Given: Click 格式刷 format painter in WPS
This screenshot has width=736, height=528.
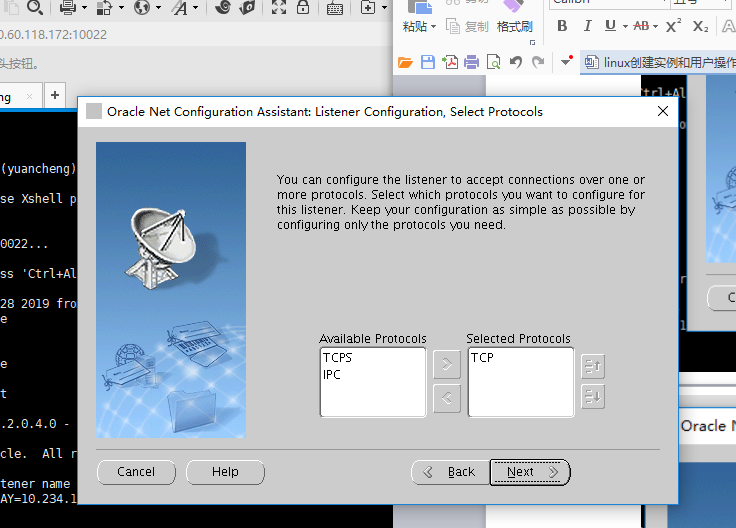Looking at the screenshot, I should tap(515, 27).
